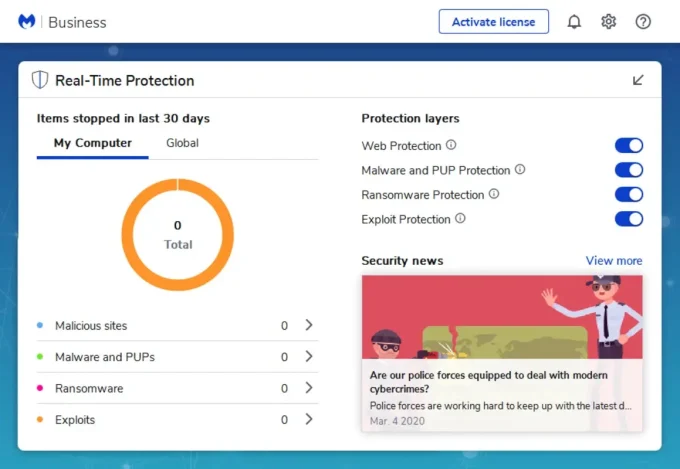Expand the Exploits row chevron
This screenshot has width=680, height=469.
[x=309, y=419]
